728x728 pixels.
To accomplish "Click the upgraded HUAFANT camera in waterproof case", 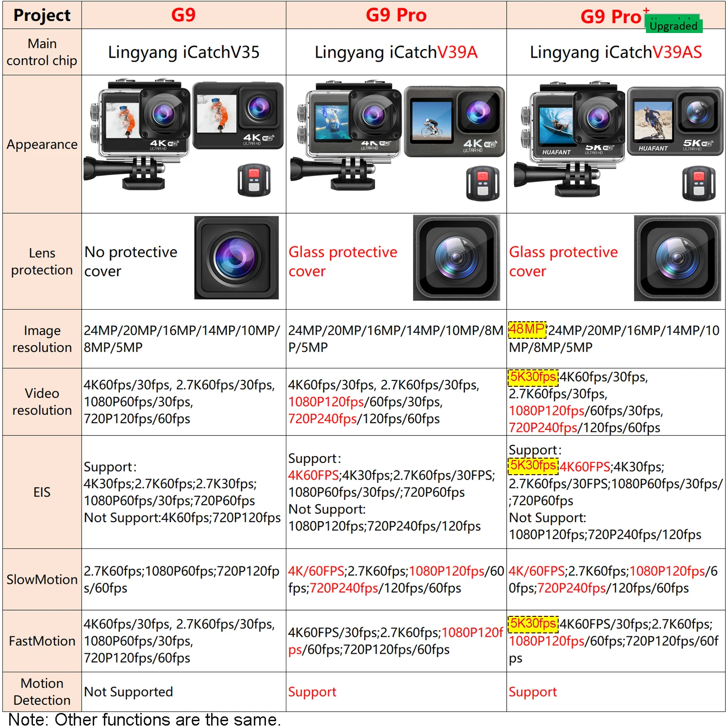I will pyautogui.click(x=570, y=138).
